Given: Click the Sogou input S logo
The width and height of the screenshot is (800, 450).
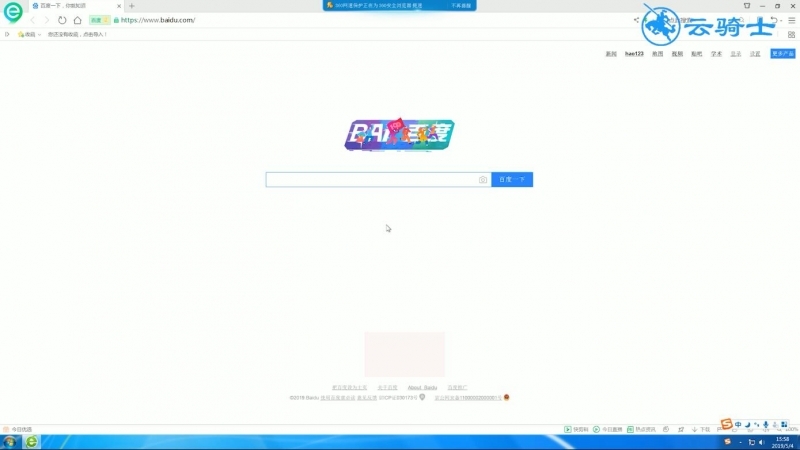Looking at the screenshot, I should [x=727, y=424].
